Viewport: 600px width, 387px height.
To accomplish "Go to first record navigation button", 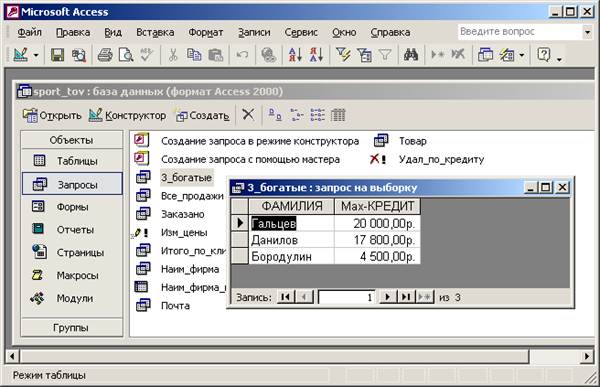I will (x=286, y=297).
